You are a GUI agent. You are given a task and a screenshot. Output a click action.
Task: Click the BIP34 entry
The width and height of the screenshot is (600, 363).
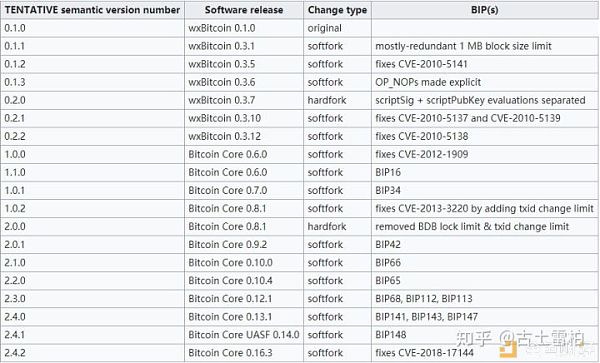click(x=388, y=190)
